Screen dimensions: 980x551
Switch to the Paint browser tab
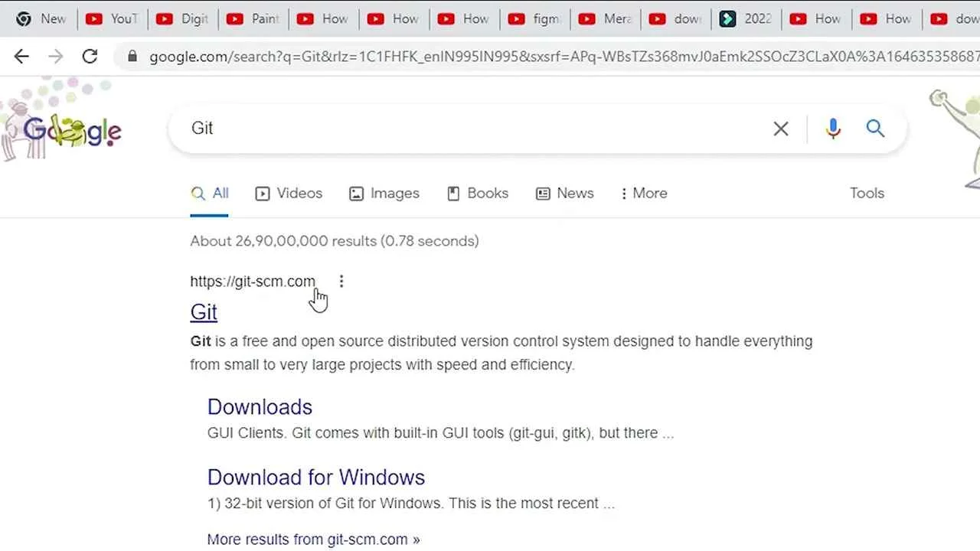pyautogui.click(x=253, y=18)
